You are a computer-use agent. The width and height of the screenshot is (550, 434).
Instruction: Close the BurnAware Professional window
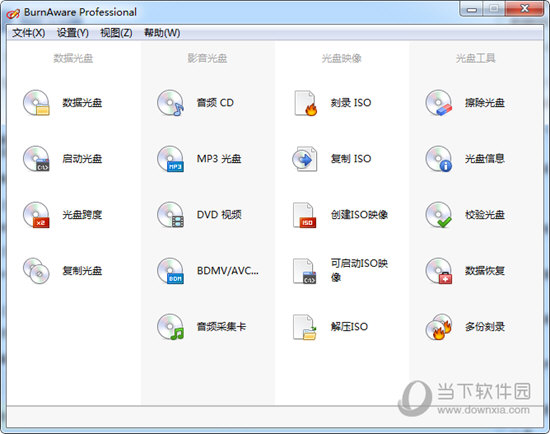524,9
